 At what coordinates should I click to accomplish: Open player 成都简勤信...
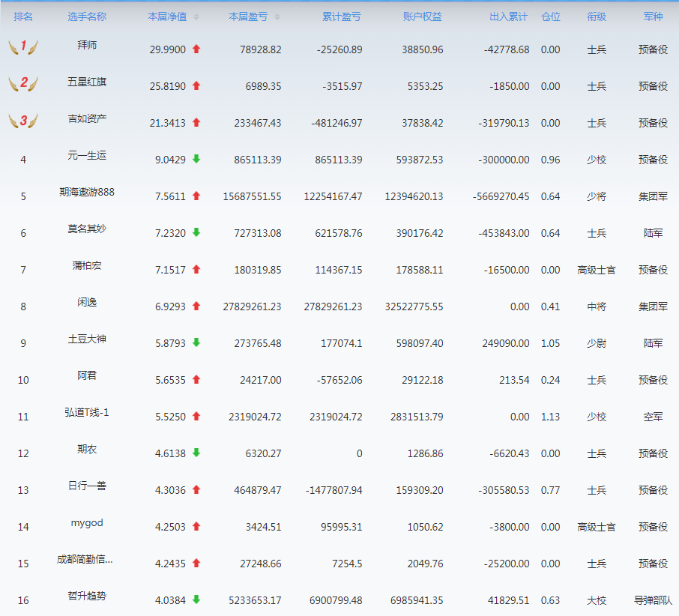coord(85,559)
